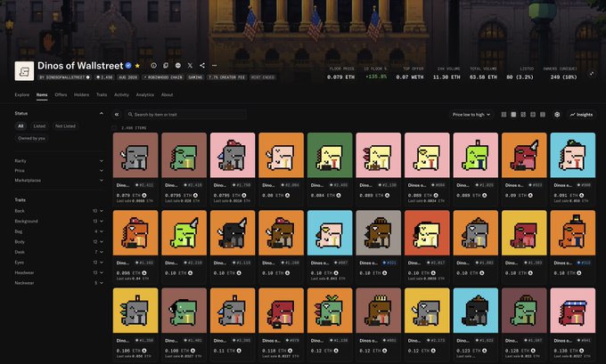Click the Robinhood Chain tag

tap(163, 77)
